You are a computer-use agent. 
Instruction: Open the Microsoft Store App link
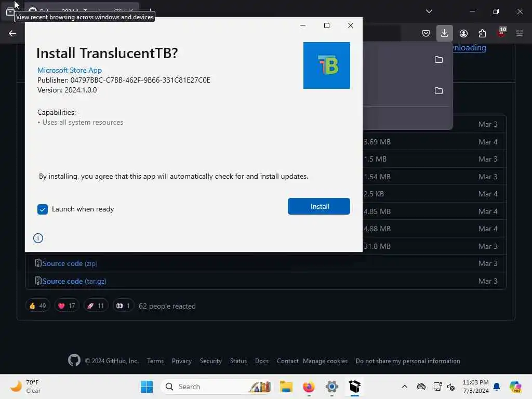pyautogui.click(x=70, y=70)
